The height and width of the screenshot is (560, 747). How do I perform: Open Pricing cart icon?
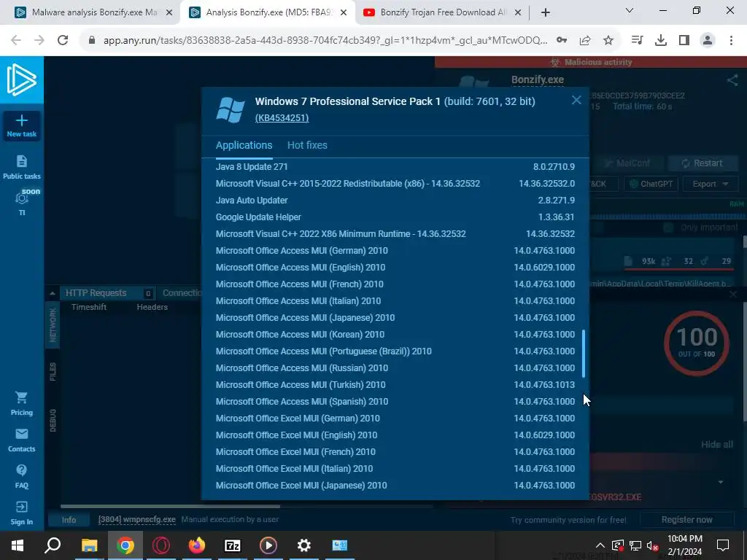tap(21, 397)
